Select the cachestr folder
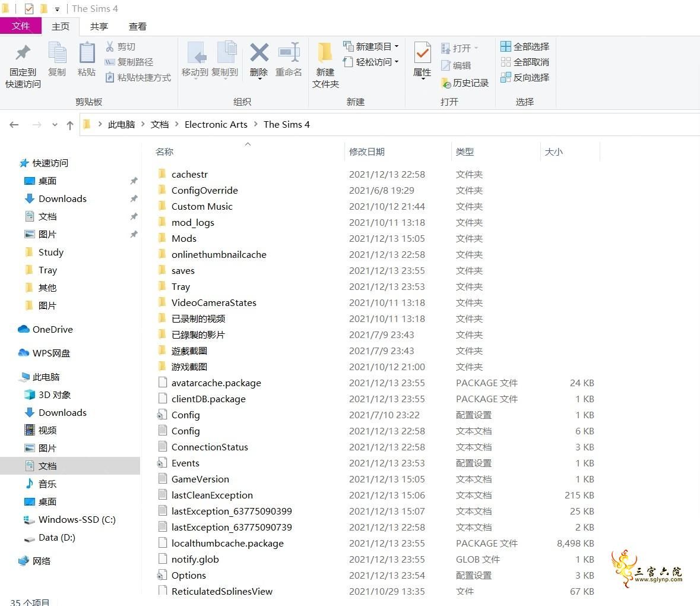This screenshot has width=700, height=606. point(190,174)
